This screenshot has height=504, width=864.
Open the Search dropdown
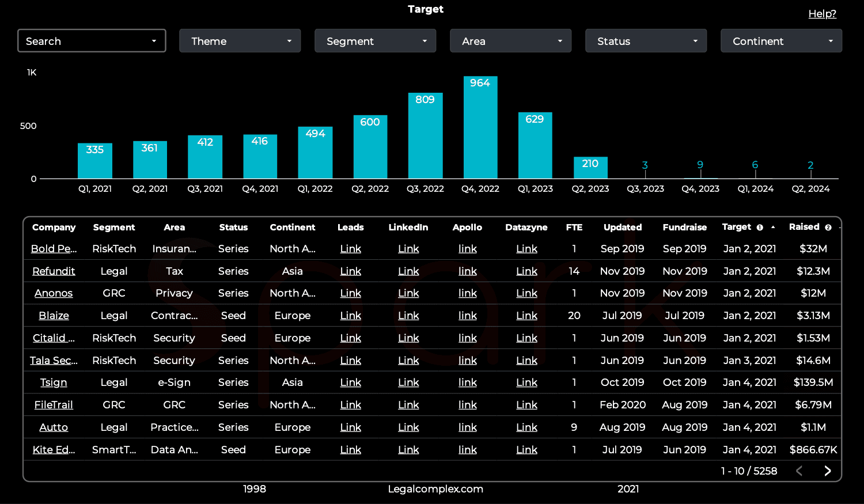pos(92,41)
